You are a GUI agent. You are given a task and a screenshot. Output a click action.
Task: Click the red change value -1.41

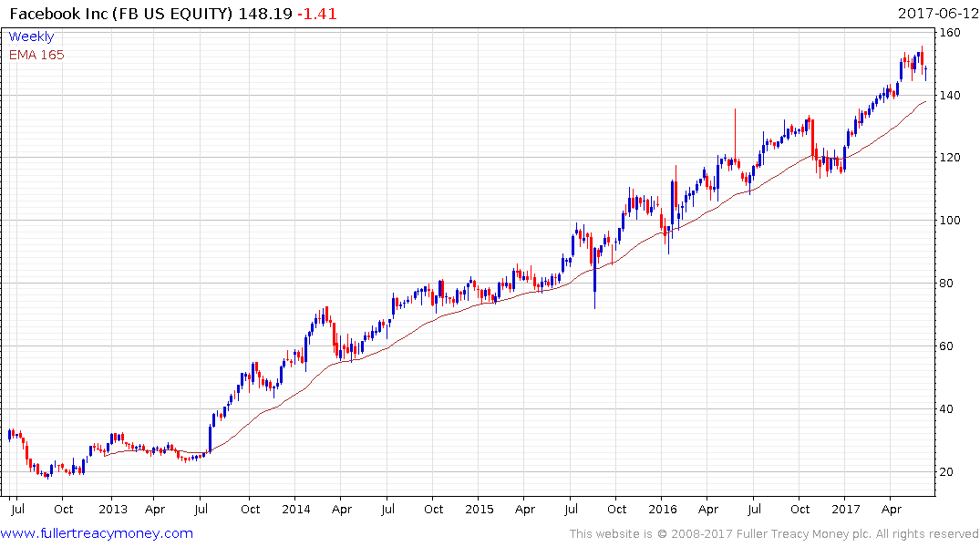coord(316,14)
